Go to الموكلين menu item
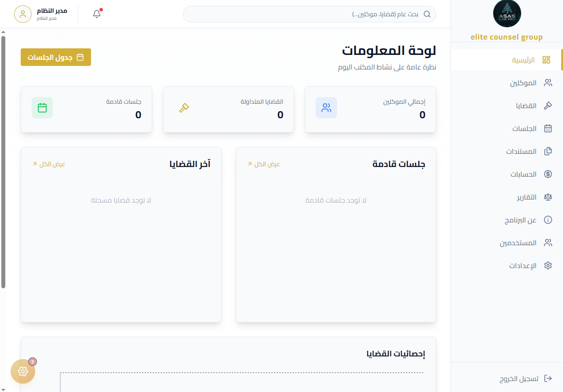Screen dimensions: 563x392 pyautogui.click(x=506, y=83)
